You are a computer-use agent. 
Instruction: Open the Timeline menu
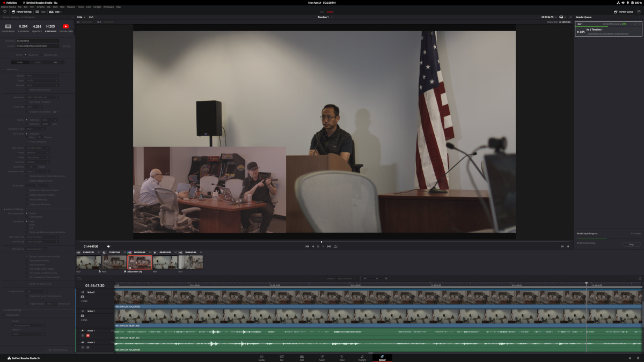tap(41, 6)
